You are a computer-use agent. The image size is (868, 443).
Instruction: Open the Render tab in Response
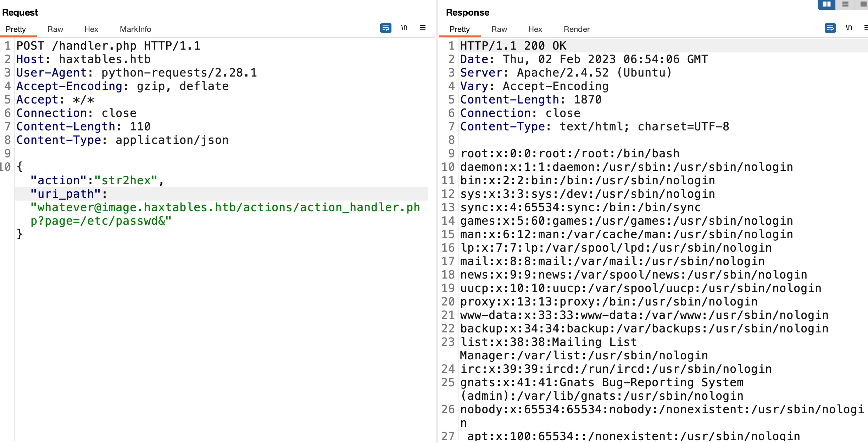(x=577, y=29)
